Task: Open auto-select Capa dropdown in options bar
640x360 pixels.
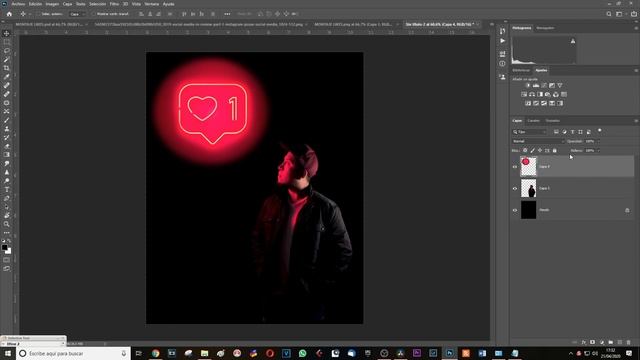Action: (x=77, y=14)
